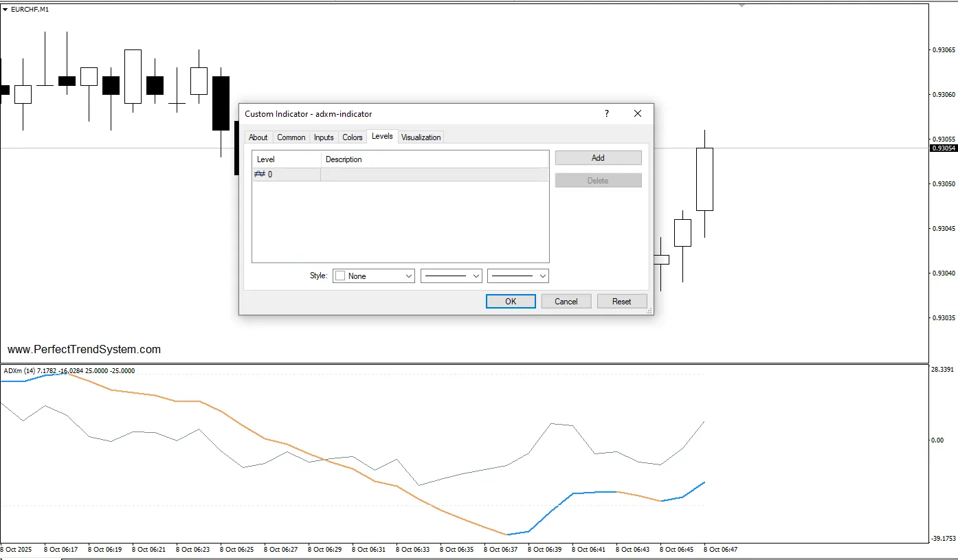Click the Style color swatch box
The image size is (958, 560).
[339, 276]
